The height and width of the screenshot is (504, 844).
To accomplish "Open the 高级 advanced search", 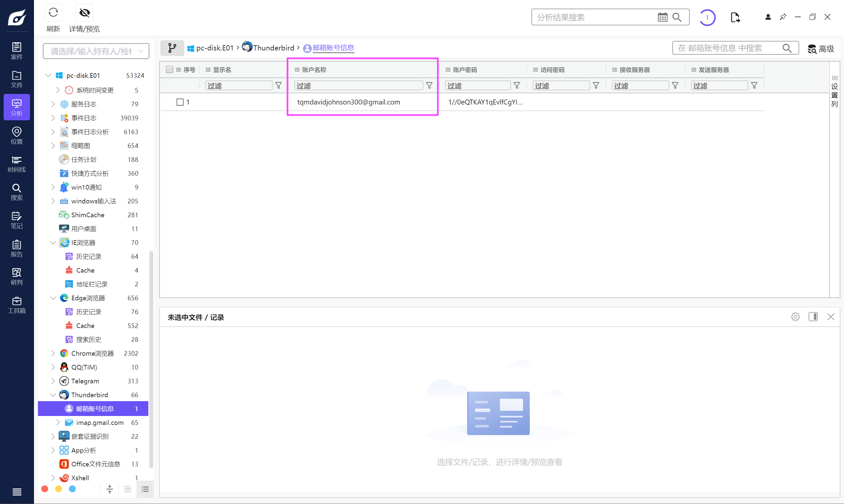I will 821,49.
